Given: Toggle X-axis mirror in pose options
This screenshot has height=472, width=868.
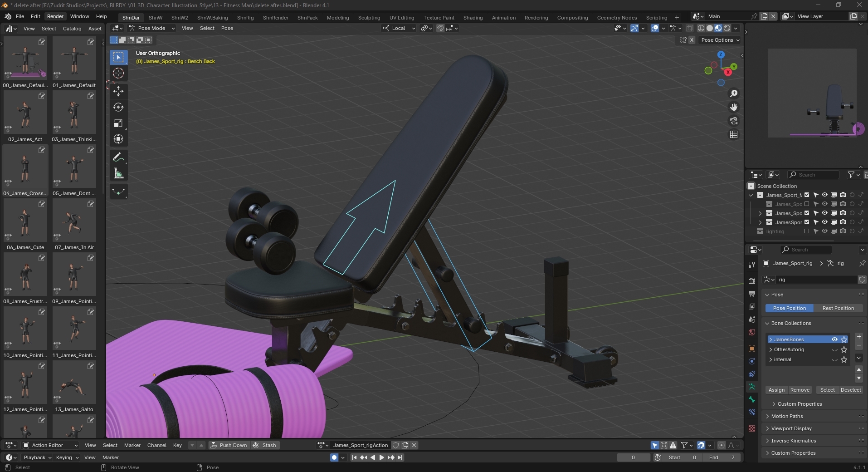Looking at the screenshot, I should pyautogui.click(x=692, y=40).
